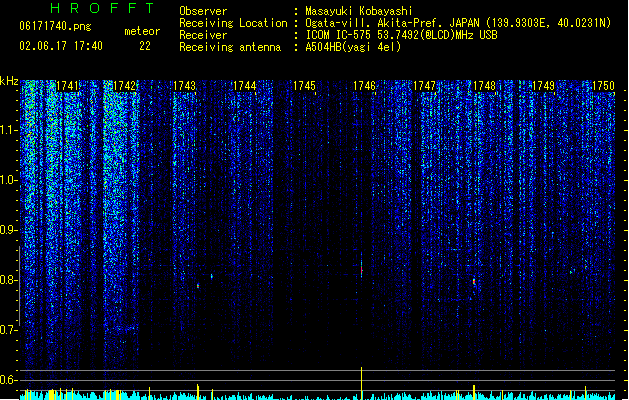629x400 pixels.
Task: Click the 1750 time marker
Action: pos(603,86)
